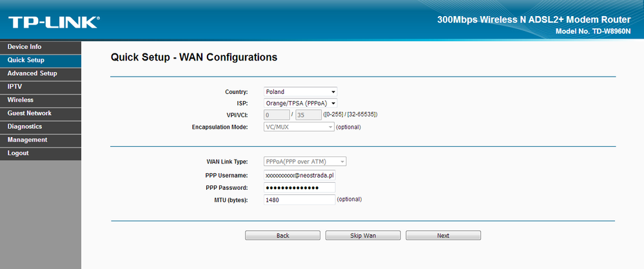Click the PPP Username input field
644x269 pixels.
[x=300, y=175]
